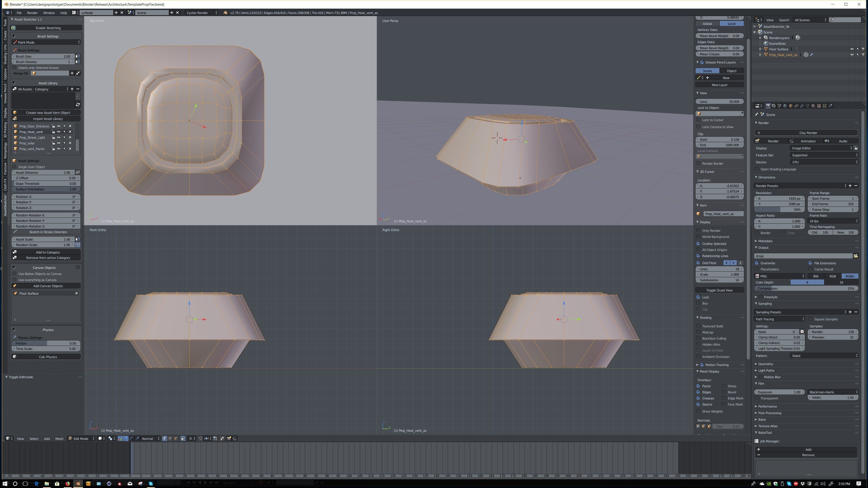The image size is (868, 488).
Task: Open the Normal orientation dropdown
Action: pos(150,439)
